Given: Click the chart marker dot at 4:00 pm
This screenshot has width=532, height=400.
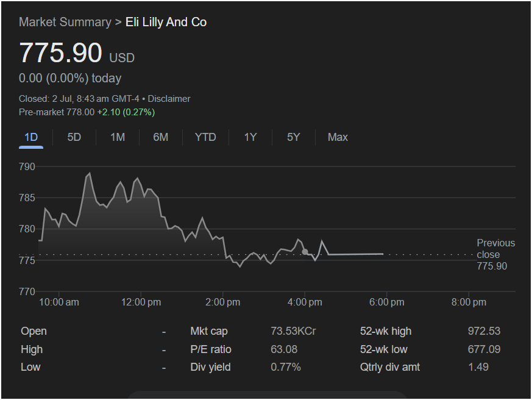Looking at the screenshot, I should 305,252.
